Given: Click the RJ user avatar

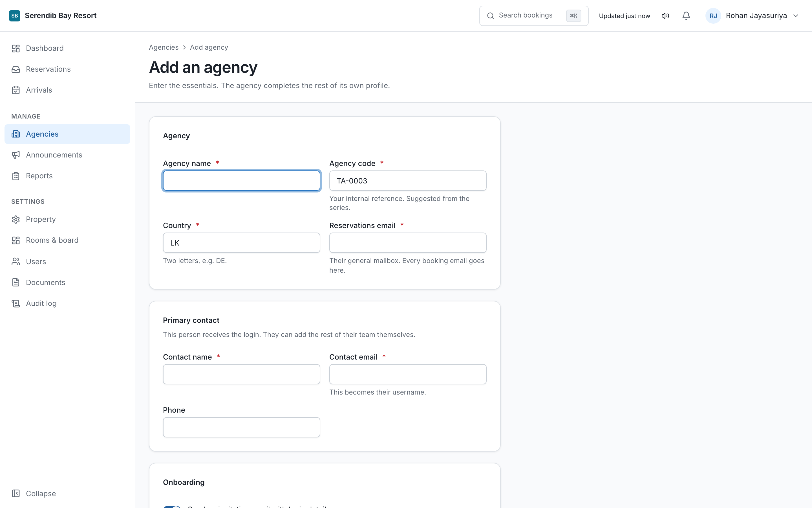Looking at the screenshot, I should pyautogui.click(x=713, y=16).
